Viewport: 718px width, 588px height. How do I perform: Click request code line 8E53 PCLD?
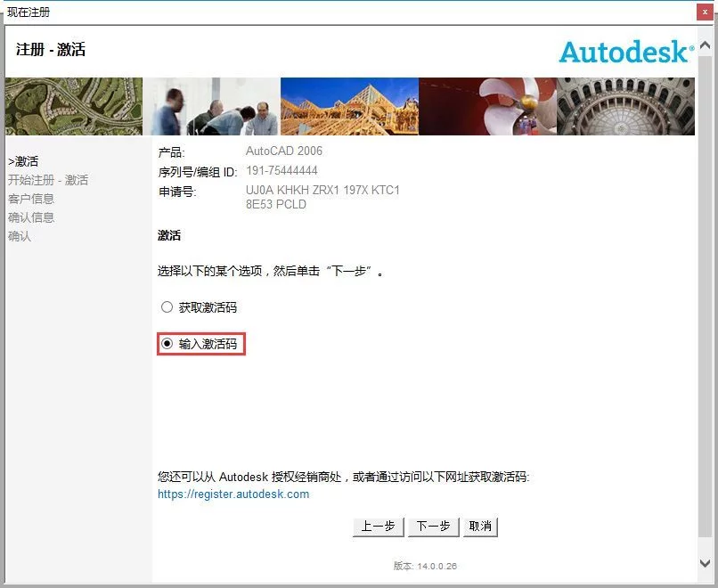click(275, 204)
